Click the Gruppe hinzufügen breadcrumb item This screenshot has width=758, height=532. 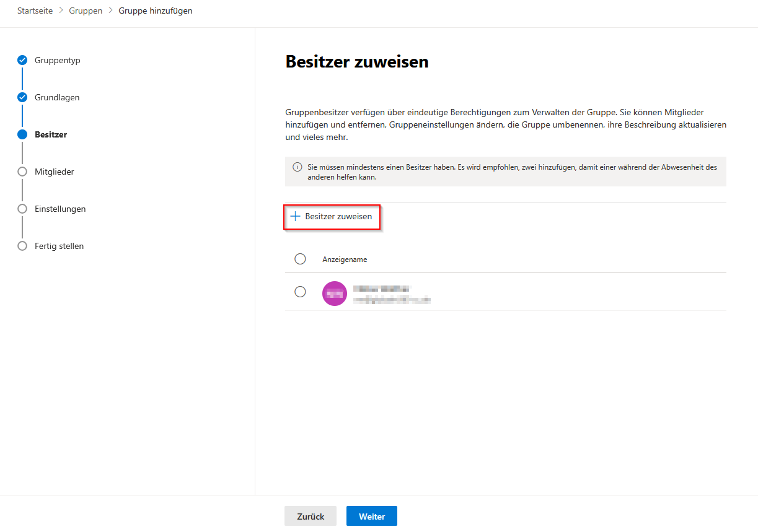(x=156, y=11)
